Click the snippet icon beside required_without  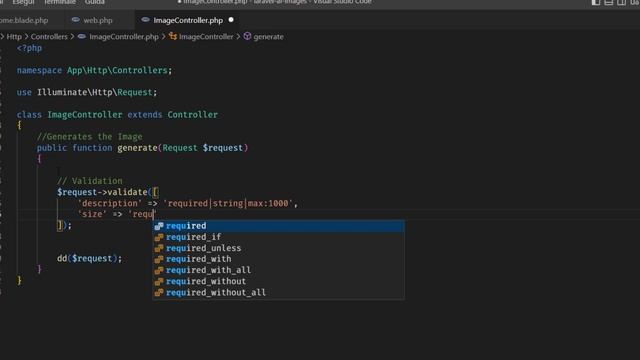[x=159, y=281]
